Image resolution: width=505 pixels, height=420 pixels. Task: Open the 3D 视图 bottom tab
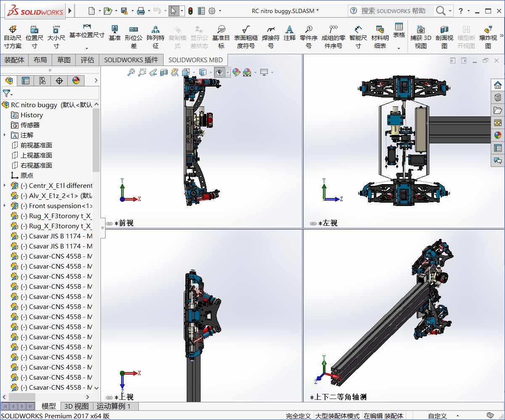[x=77, y=406]
